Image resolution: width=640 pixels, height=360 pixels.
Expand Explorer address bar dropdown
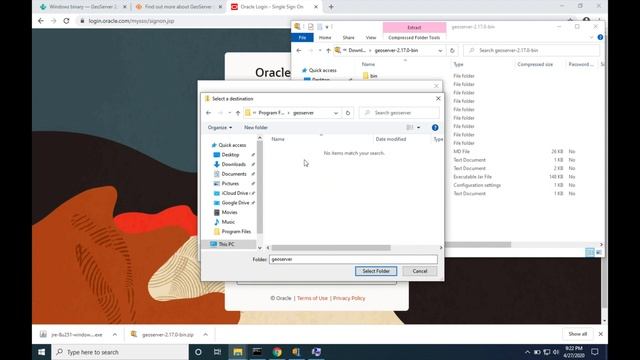(440, 51)
